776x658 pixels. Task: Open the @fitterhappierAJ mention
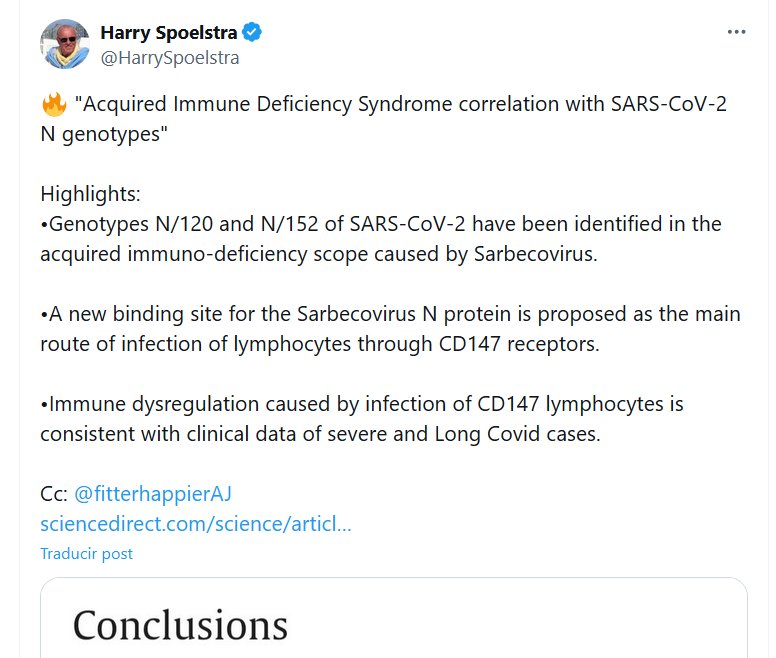point(153,494)
